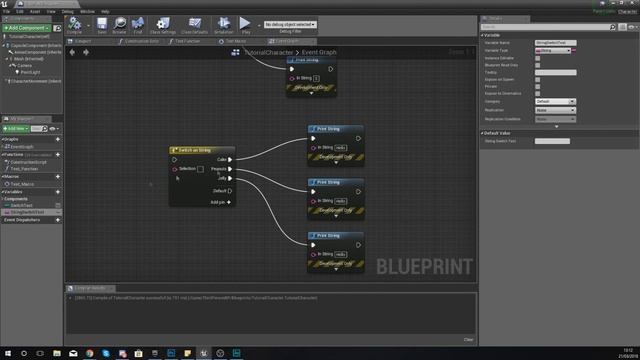
Task: Open the Window menu
Action: [87, 11]
